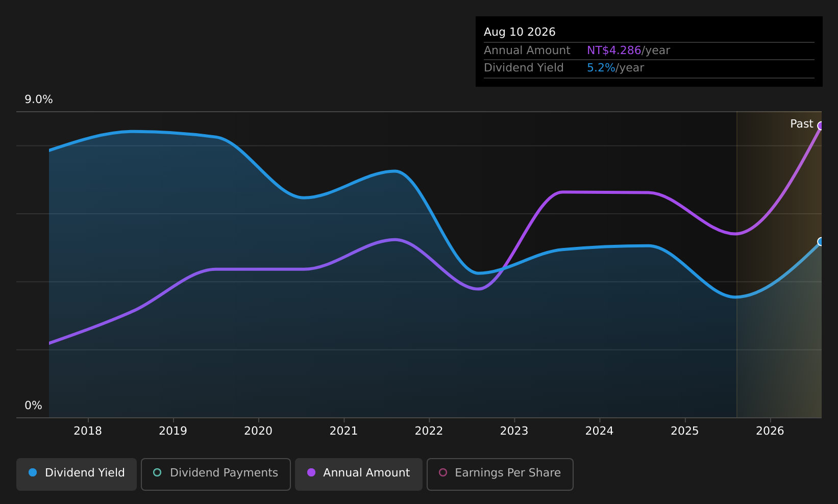
Task: Click the 2022 x-axis label
Action: 429,431
